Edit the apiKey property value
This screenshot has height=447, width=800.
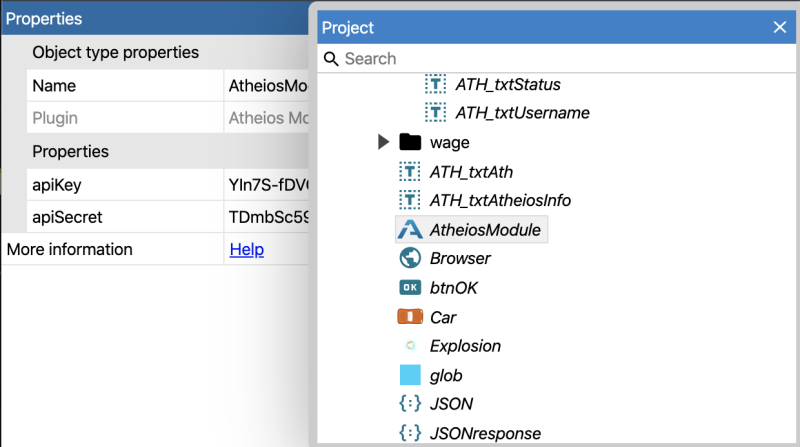click(267, 185)
